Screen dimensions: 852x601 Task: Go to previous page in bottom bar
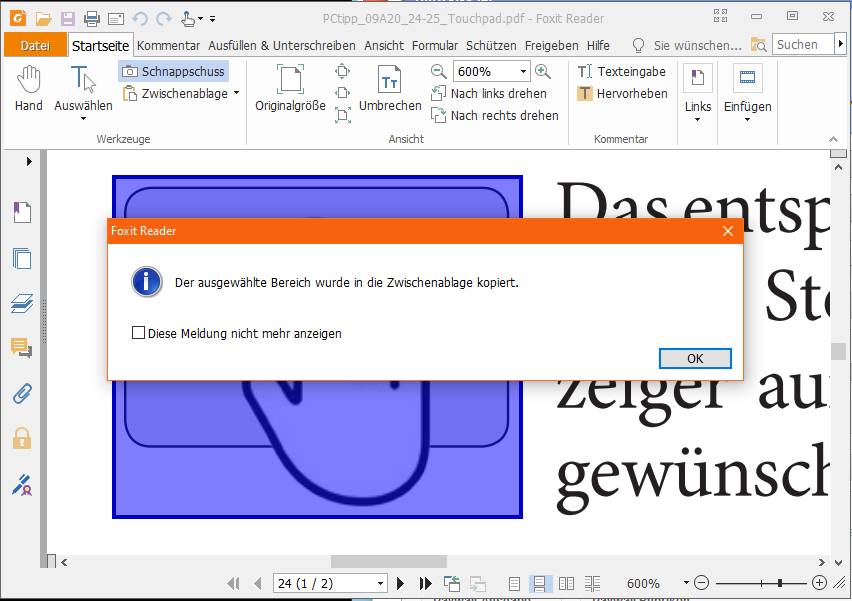point(258,584)
